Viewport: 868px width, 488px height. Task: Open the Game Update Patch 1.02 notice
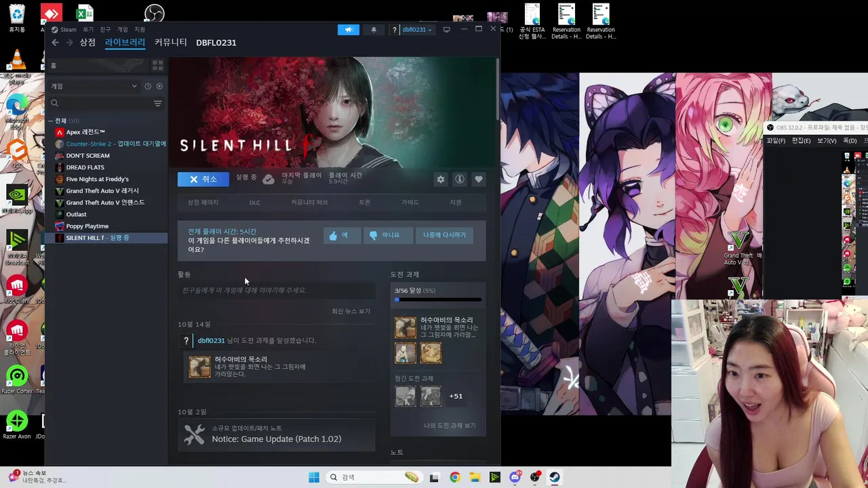277,434
